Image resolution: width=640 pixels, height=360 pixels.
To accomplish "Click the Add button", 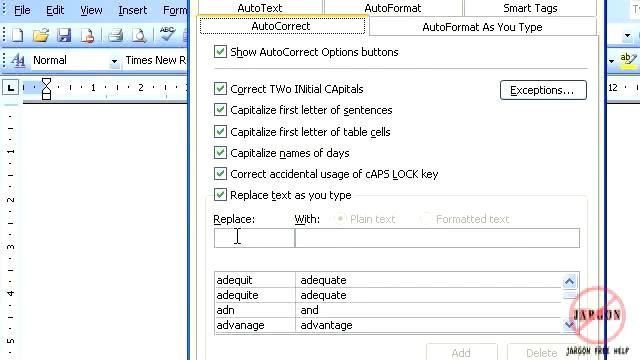I will click(461, 352).
